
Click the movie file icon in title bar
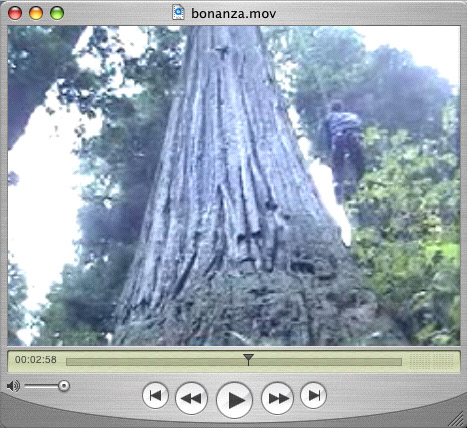pos(178,12)
